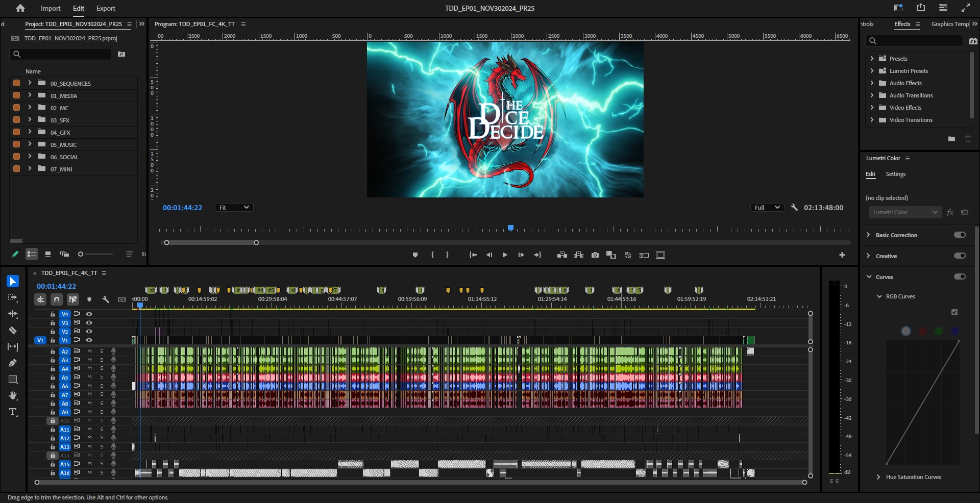Click the Effects search field
The width and height of the screenshot is (980, 503).
point(914,41)
